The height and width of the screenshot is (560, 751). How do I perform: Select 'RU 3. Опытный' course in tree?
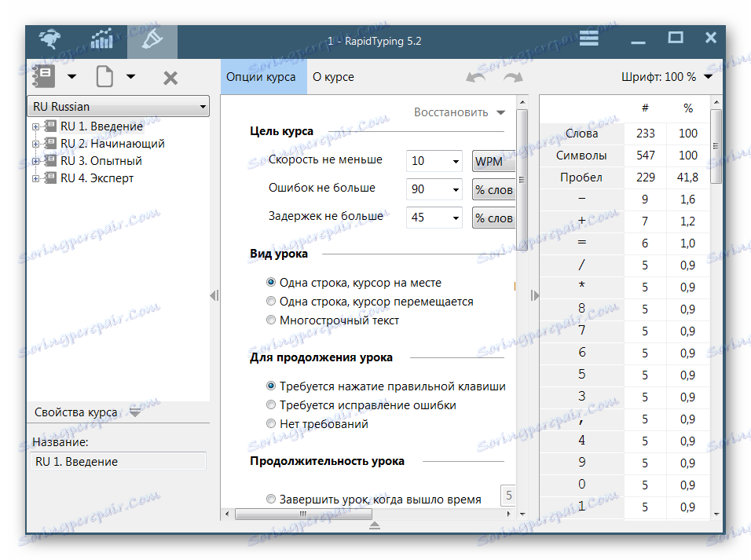tap(101, 161)
